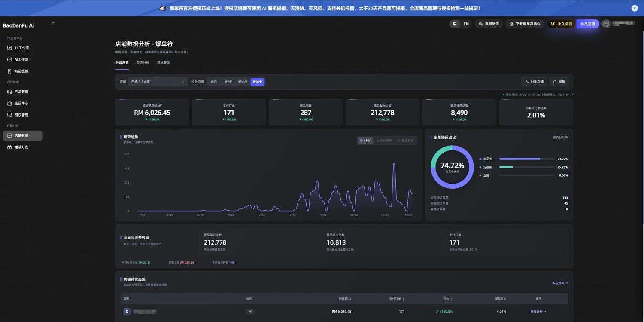Close the top announcement banner

[635, 8]
